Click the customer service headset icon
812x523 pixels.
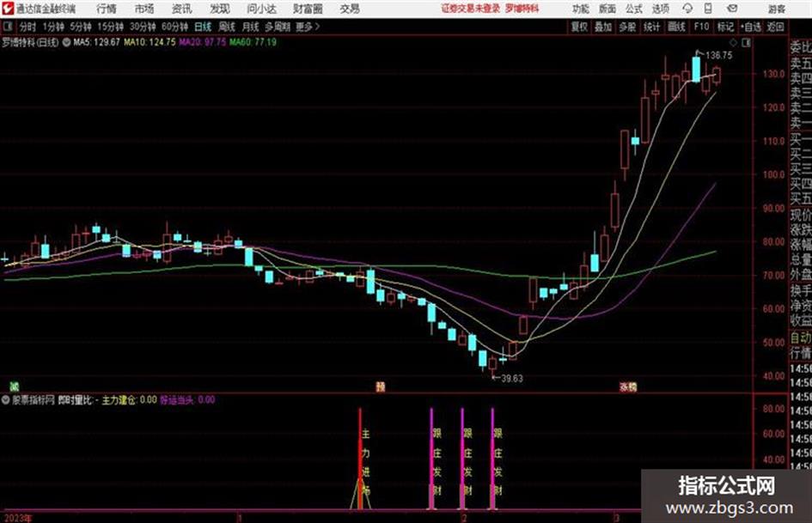pos(687,9)
